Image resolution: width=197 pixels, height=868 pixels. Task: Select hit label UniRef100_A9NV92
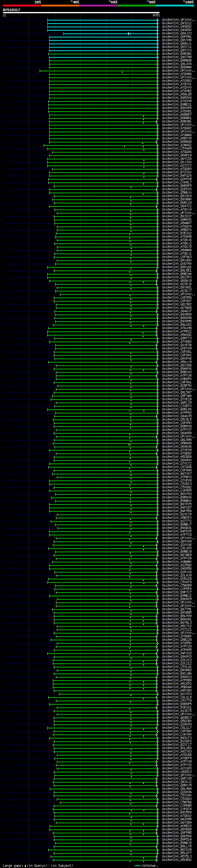click(x=177, y=220)
